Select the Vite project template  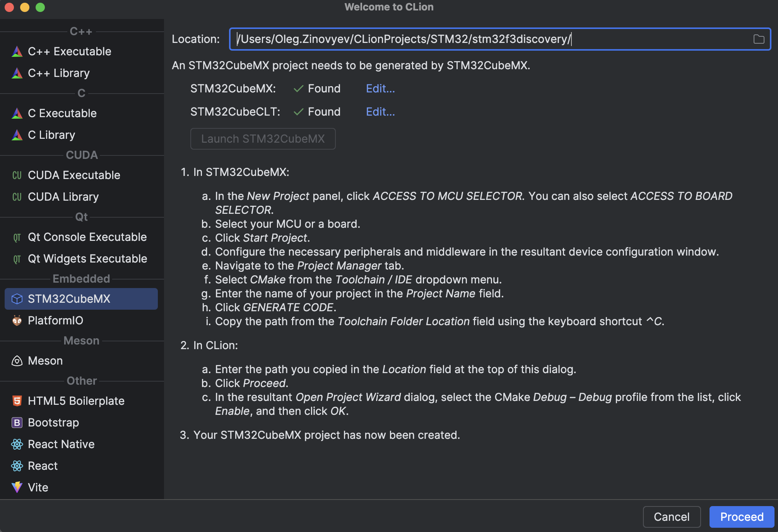tap(38, 487)
